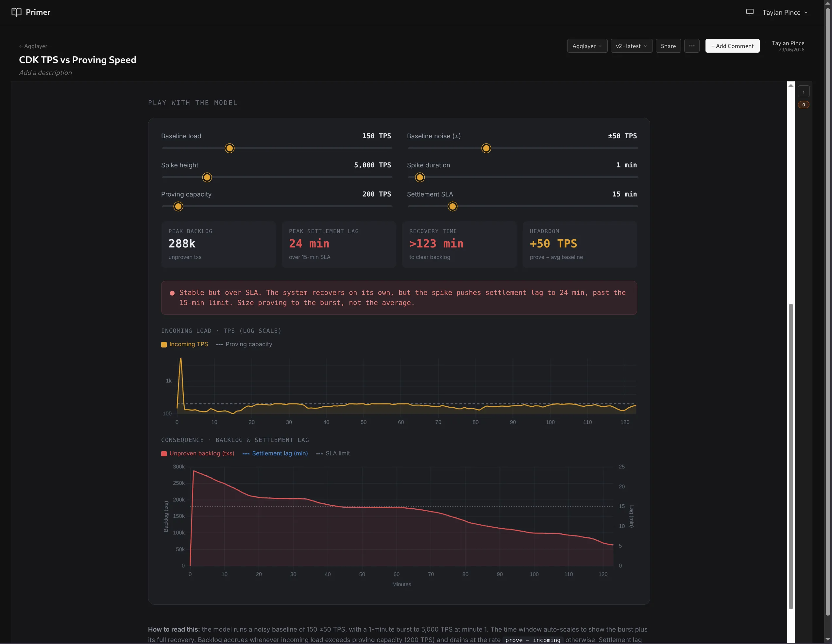Toggle Proving capacity legend series
The width and height of the screenshot is (832, 644).
pyautogui.click(x=244, y=344)
